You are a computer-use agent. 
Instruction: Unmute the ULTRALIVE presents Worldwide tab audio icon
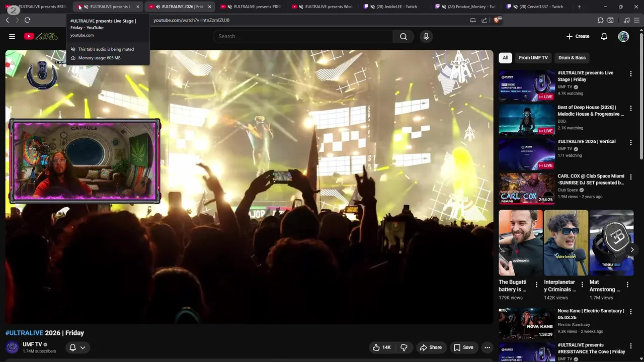[301, 7]
